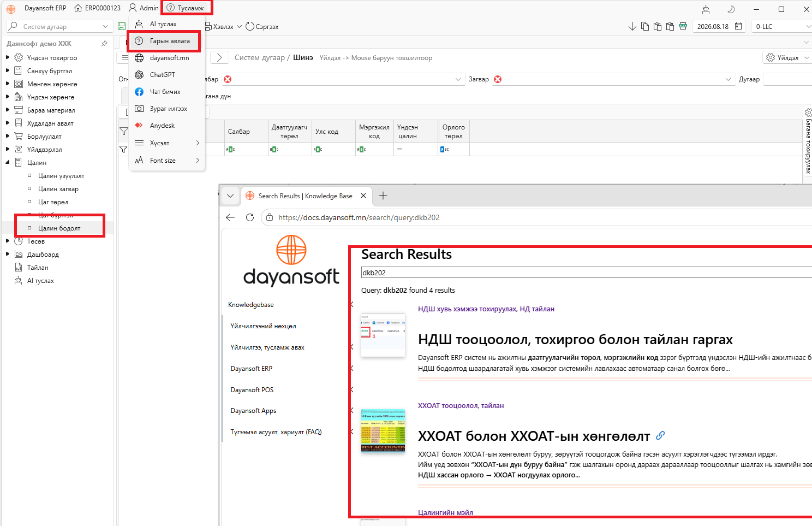Viewport: 812px width, 526px height.
Task: Export to XLSX using the green icon
Action: pos(683,26)
